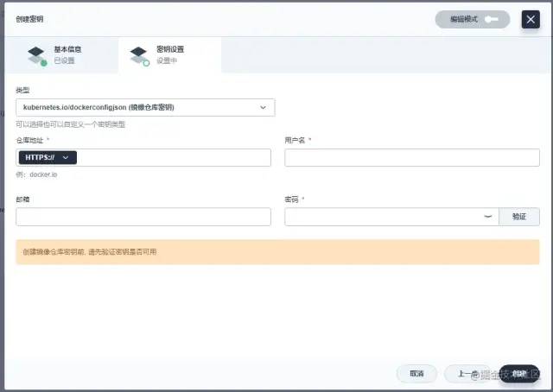Click the 验证 verify button
553x392 pixels.
click(519, 217)
